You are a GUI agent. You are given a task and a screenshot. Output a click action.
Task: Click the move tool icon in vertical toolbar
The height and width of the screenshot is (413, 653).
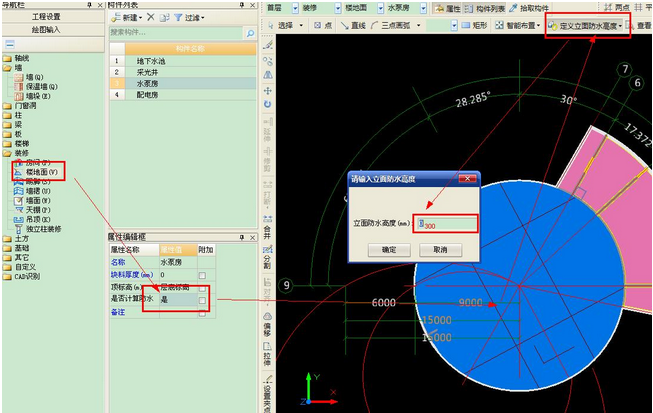268,91
